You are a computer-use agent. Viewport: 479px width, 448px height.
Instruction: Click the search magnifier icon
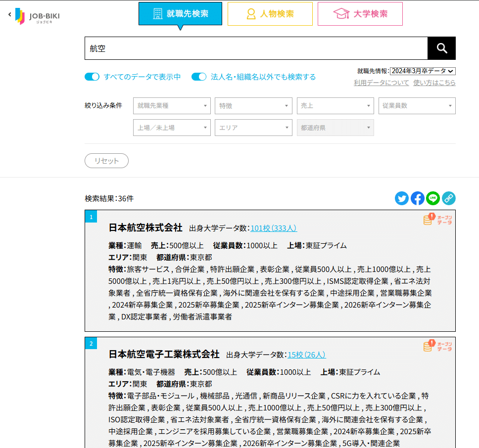(x=441, y=48)
